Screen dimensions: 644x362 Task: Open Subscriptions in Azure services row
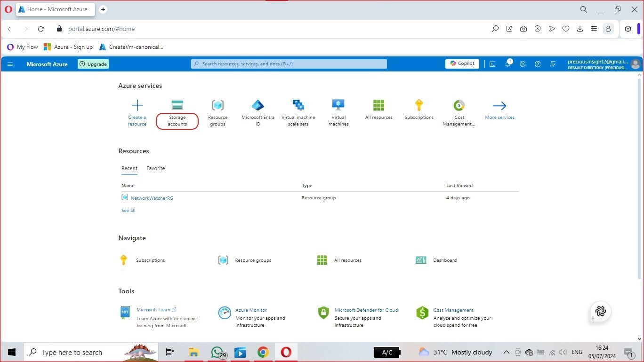tap(419, 110)
